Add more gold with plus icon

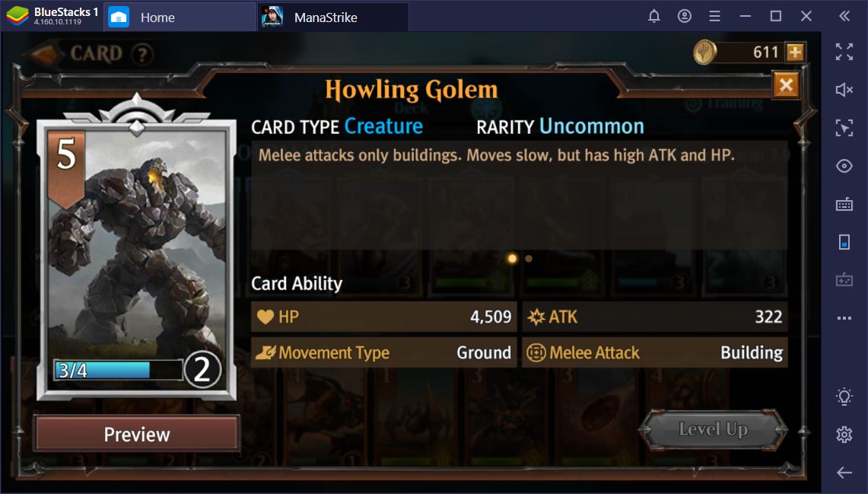coord(795,53)
